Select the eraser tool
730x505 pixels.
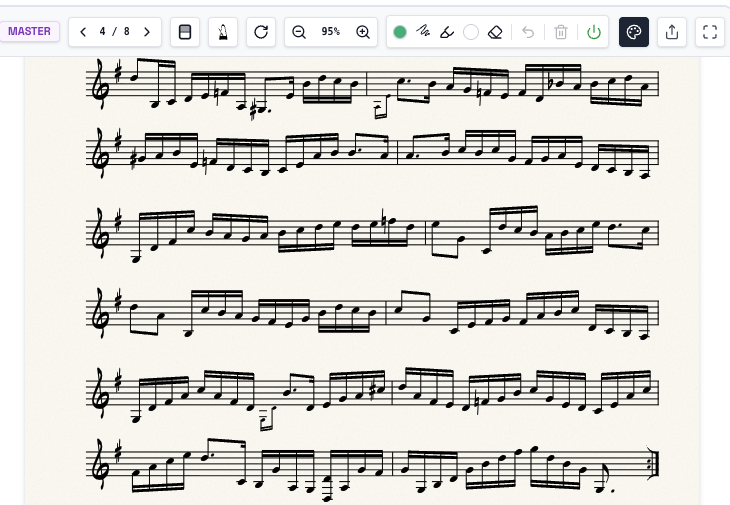click(x=495, y=32)
